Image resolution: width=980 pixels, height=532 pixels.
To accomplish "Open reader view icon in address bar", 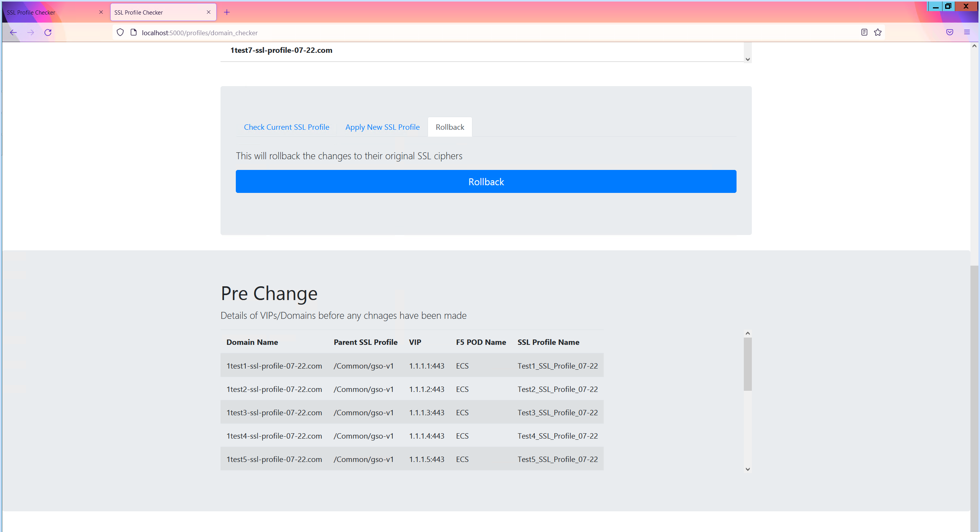I will tap(864, 33).
